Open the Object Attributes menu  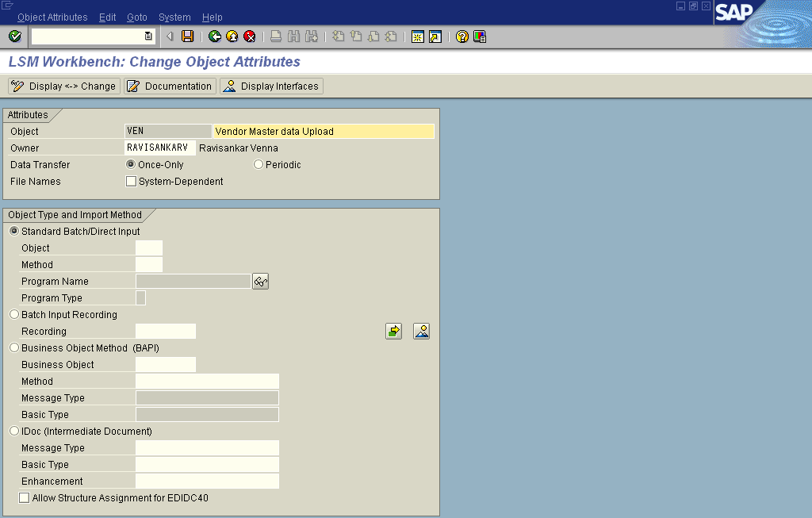tap(52, 17)
